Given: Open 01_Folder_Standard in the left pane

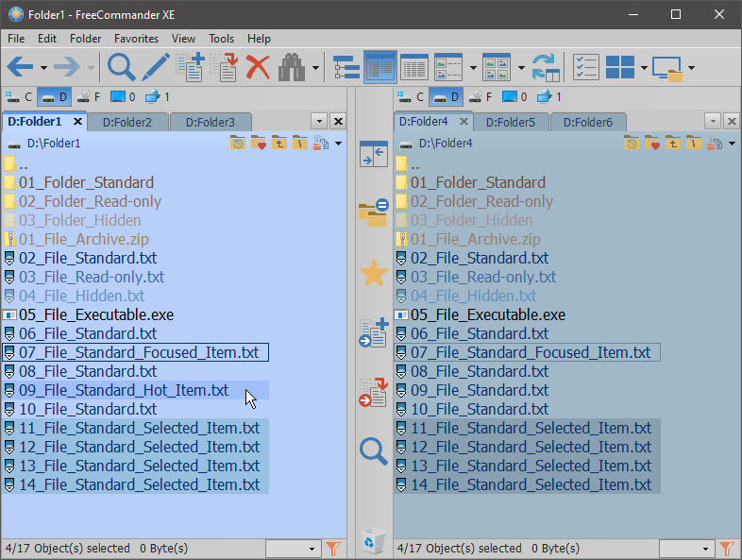Looking at the screenshot, I should pyautogui.click(x=86, y=182).
